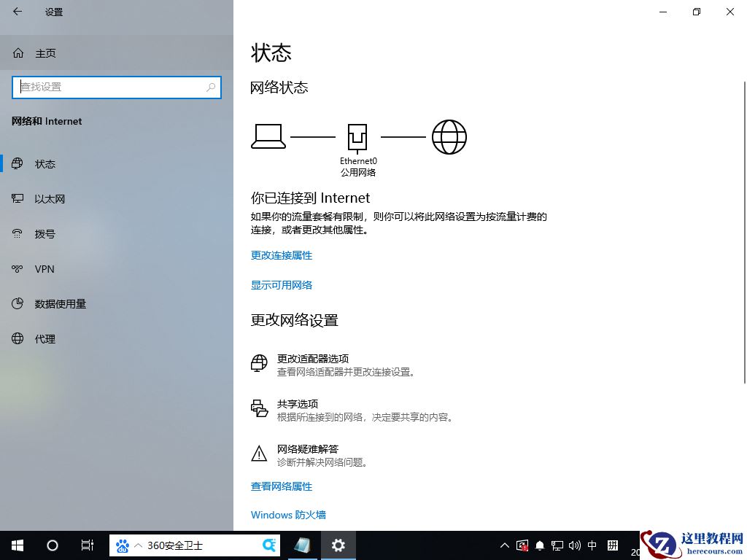Viewport: 747px width, 560px height.
Task: Open VPN settings in the sidebar
Action: 44,268
